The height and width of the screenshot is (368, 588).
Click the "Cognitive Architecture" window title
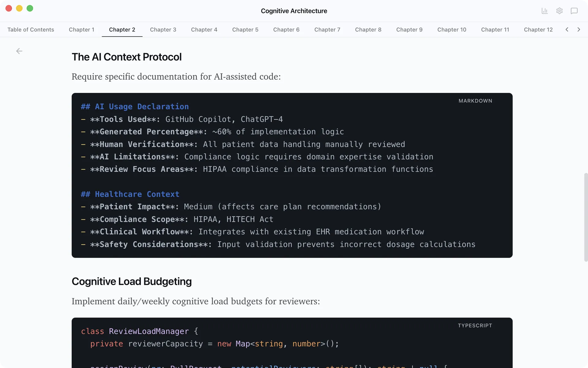294,11
